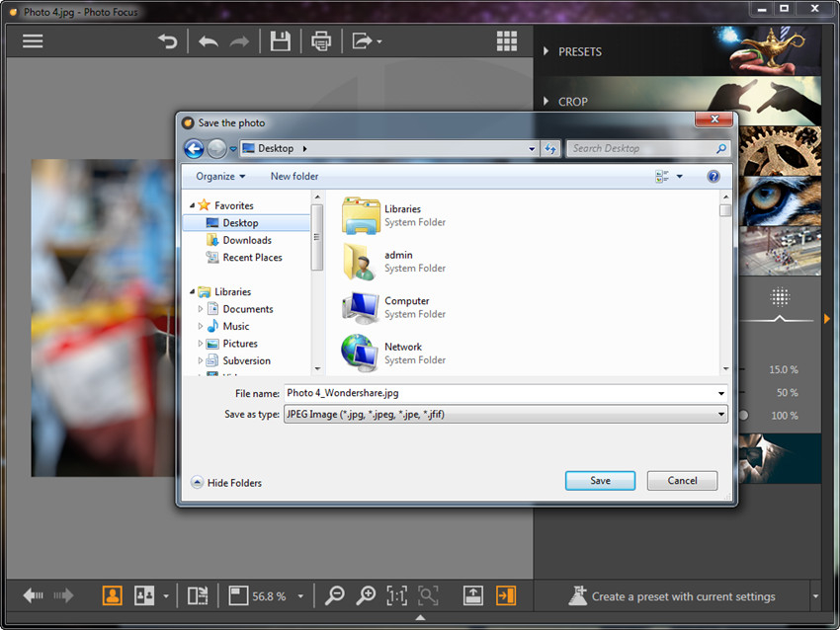Viewport: 840px width, 630px height.
Task: Click the 100 % slider handle
Action: (744, 416)
